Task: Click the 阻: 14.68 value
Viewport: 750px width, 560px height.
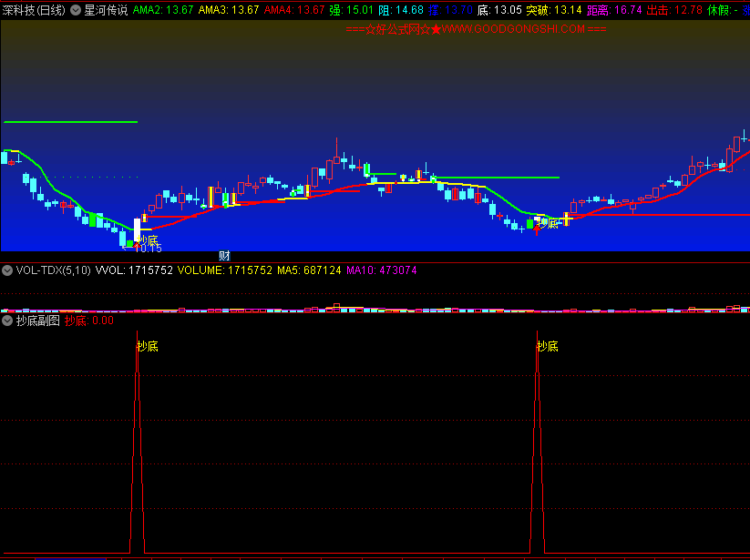Action: pyautogui.click(x=401, y=10)
